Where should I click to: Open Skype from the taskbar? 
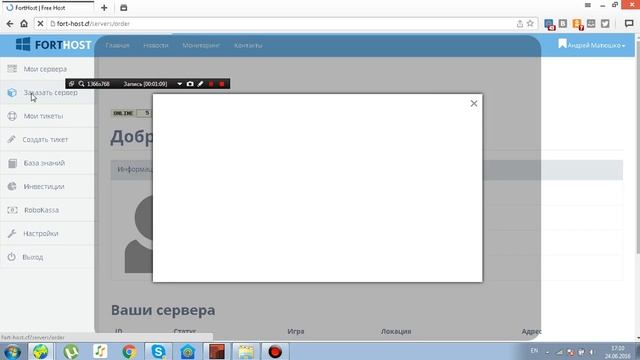[x=158, y=351]
